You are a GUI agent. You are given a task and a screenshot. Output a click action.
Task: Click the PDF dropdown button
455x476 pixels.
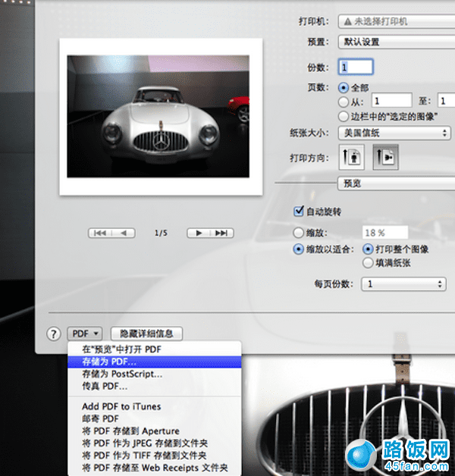pos(85,334)
